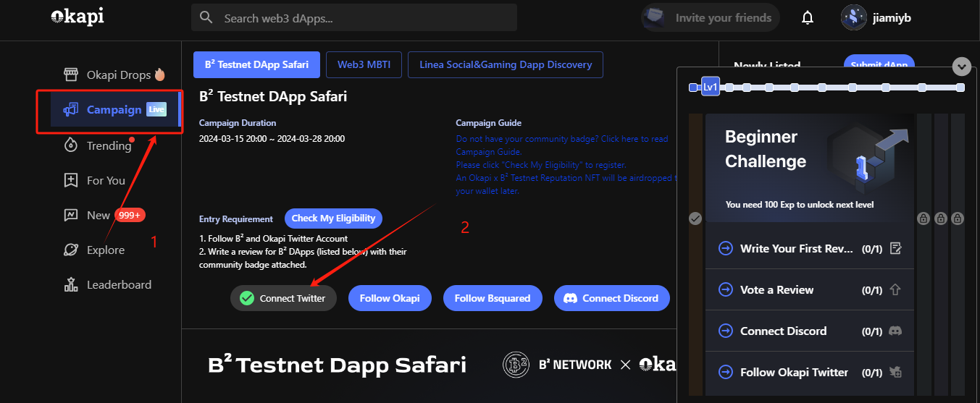Click Discord icon in challenge list
This screenshot has height=403, width=980.
(895, 331)
